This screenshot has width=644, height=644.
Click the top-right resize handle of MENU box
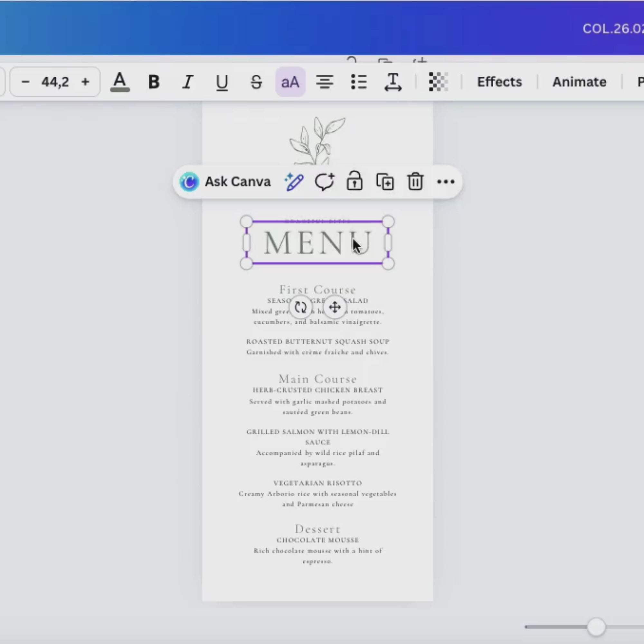tap(388, 222)
